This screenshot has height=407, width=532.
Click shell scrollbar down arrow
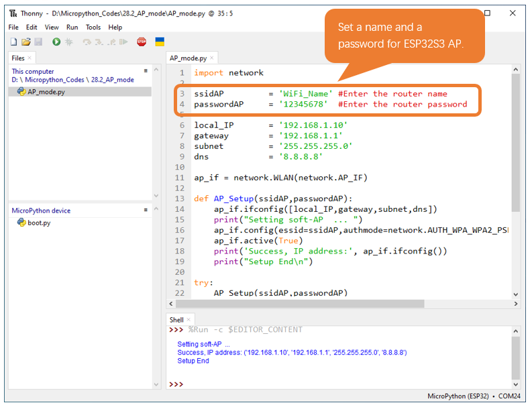[516, 384]
